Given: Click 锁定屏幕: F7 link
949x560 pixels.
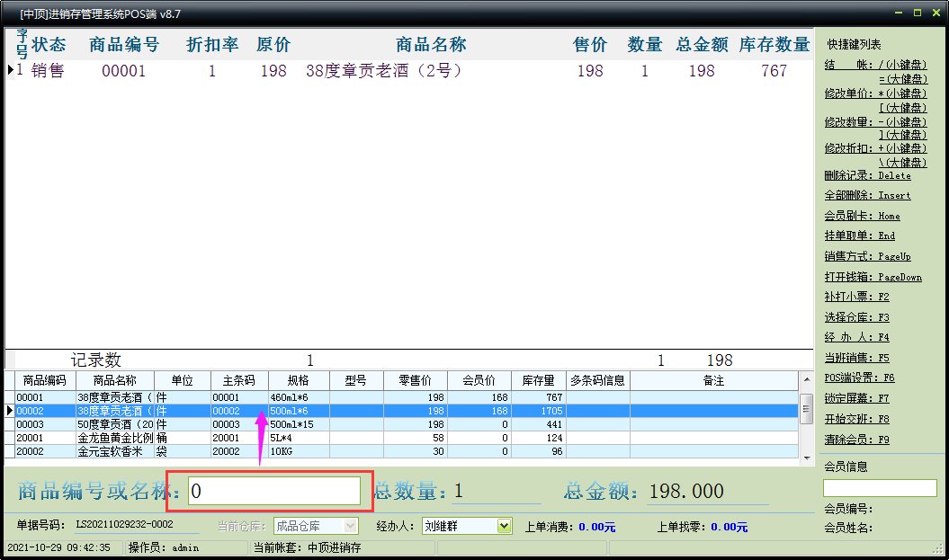Looking at the screenshot, I should click(x=856, y=398).
